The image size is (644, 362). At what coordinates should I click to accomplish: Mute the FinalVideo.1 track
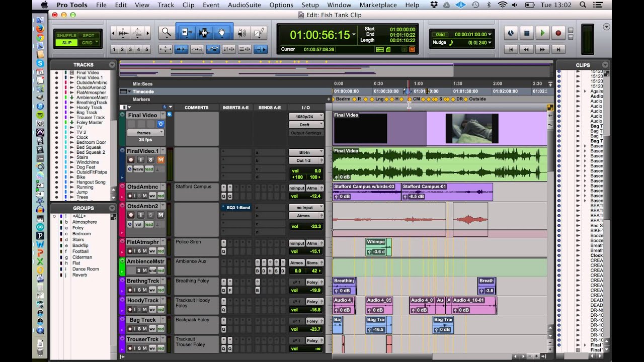click(160, 159)
